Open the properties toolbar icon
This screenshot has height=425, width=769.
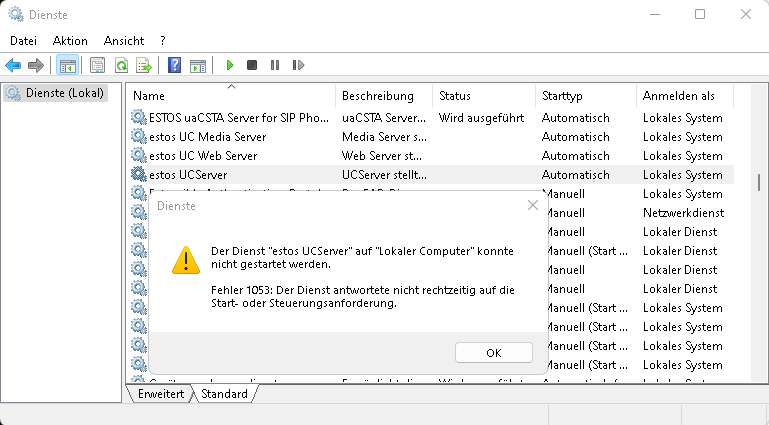click(x=97, y=66)
